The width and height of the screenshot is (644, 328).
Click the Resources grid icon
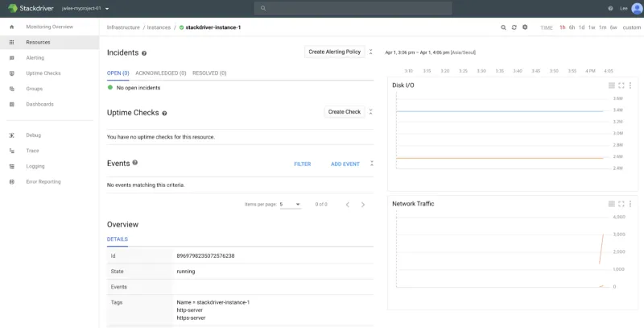[x=11, y=43]
